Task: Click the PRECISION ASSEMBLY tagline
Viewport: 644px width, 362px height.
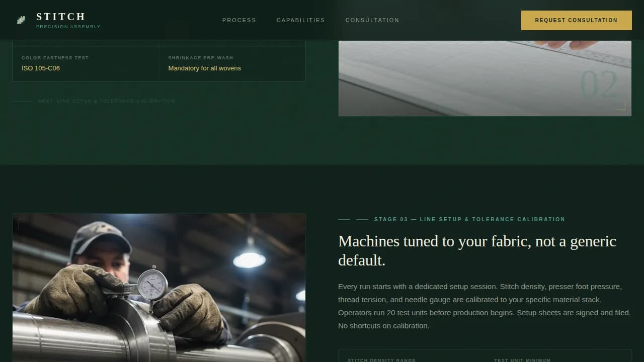Action: click(68, 26)
